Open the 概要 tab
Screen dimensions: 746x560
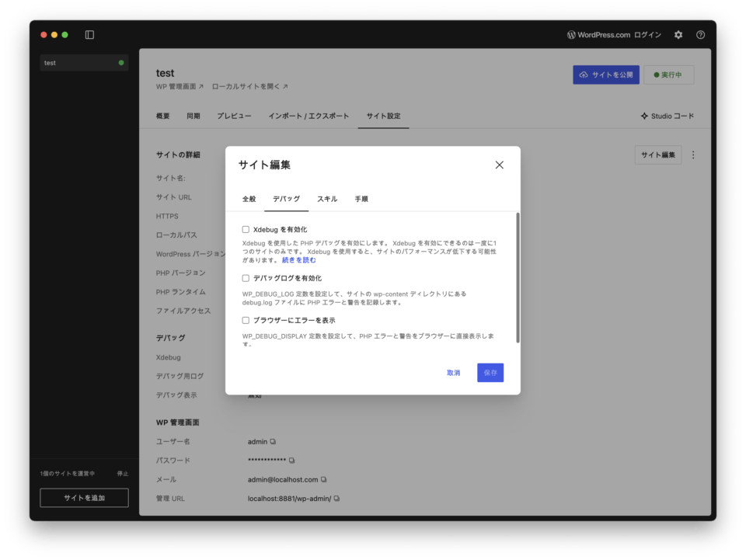(162, 116)
